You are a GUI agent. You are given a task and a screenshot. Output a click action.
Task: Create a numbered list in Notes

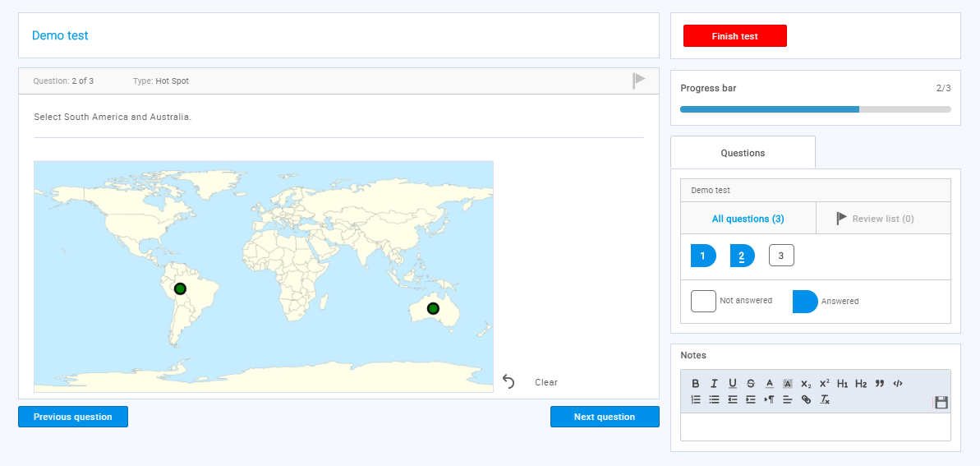(x=696, y=399)
